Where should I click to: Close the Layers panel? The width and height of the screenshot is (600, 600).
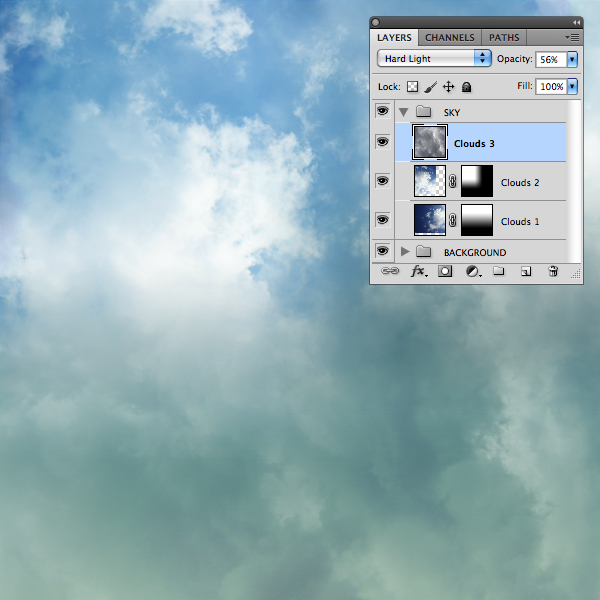[x=375, y=23]
